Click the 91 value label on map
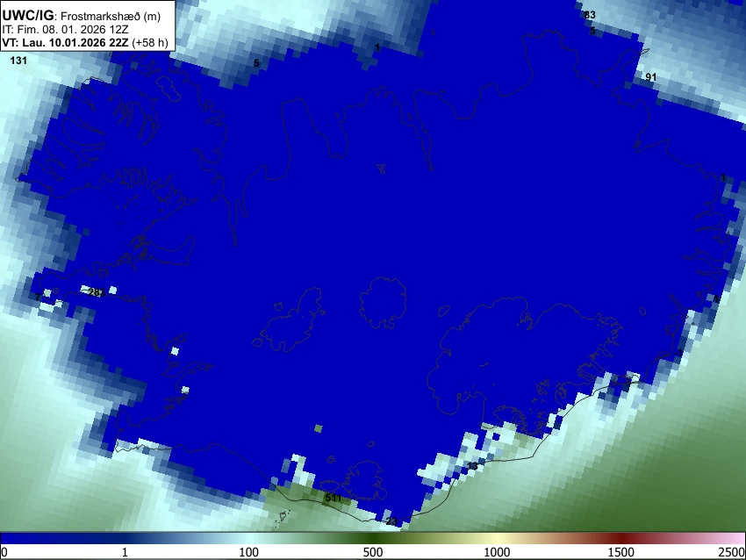This screenshot has height=560, width=746. 650,77
